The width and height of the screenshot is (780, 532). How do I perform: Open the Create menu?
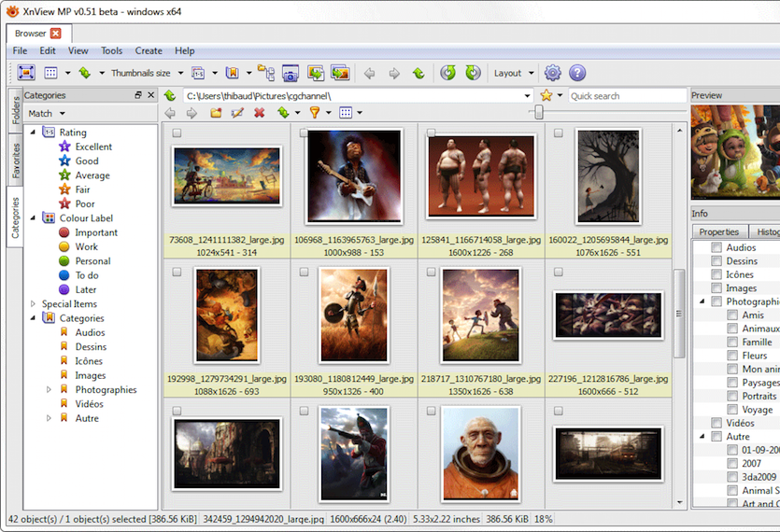[x=149, y=50]
